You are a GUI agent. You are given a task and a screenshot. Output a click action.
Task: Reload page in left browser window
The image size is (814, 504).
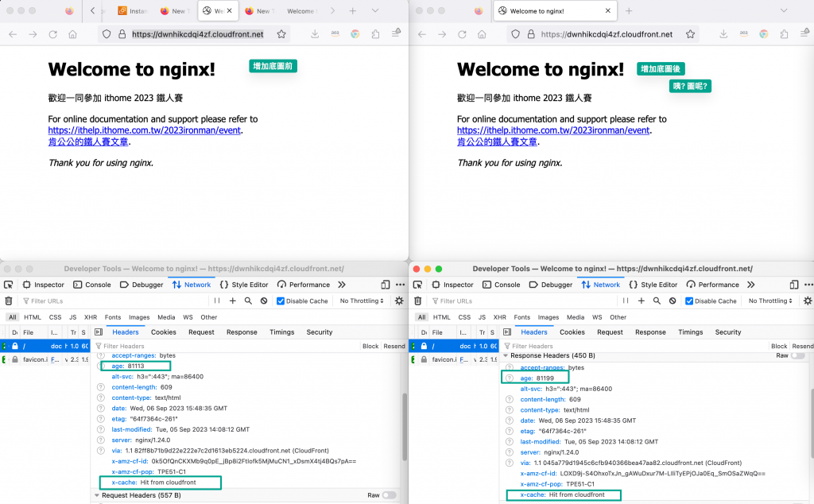53,34
